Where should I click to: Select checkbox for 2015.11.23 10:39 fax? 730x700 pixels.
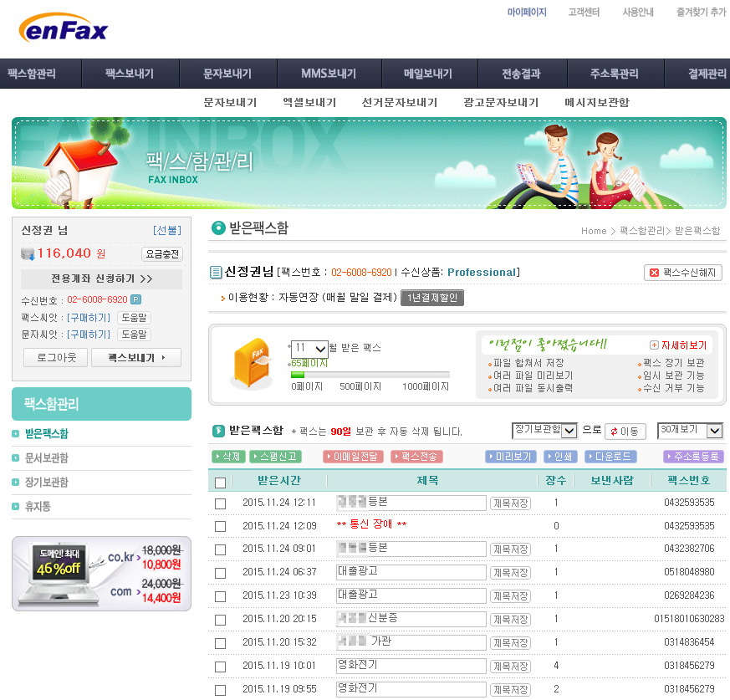click(220, 597)
